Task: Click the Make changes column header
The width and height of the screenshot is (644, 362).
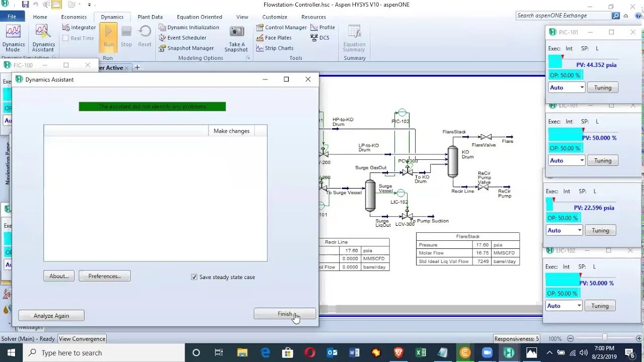Action: click(x=231, y=131)
